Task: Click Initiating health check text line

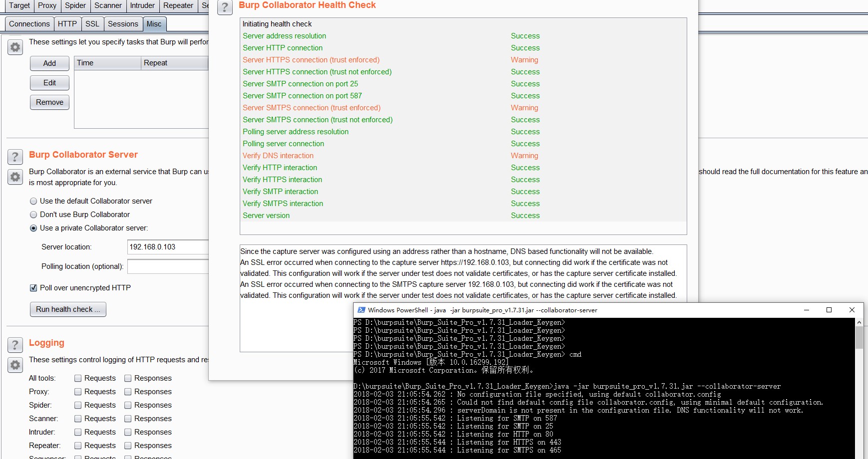Action: (x=277, y=24)
